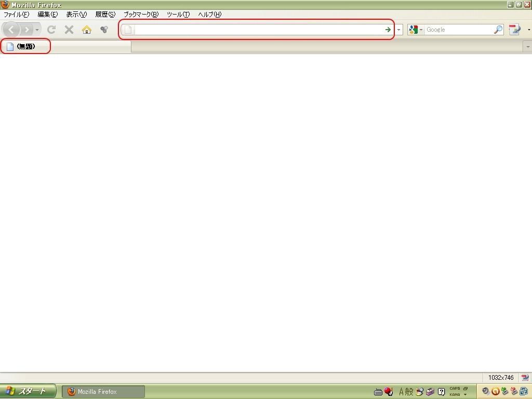The width and height of the screenshot is (532, 399).
Task: Click the language bar restore icon
Action: pos(465,389)
